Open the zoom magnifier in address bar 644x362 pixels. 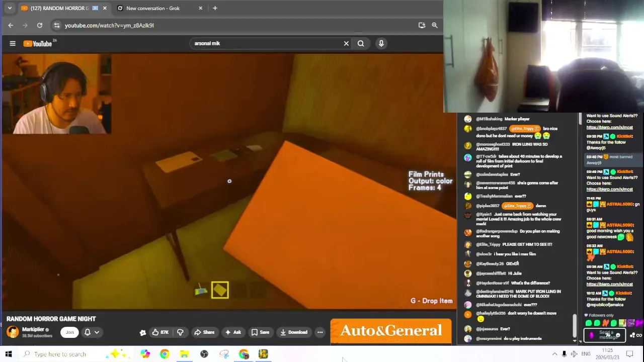(x=435, y=25)
